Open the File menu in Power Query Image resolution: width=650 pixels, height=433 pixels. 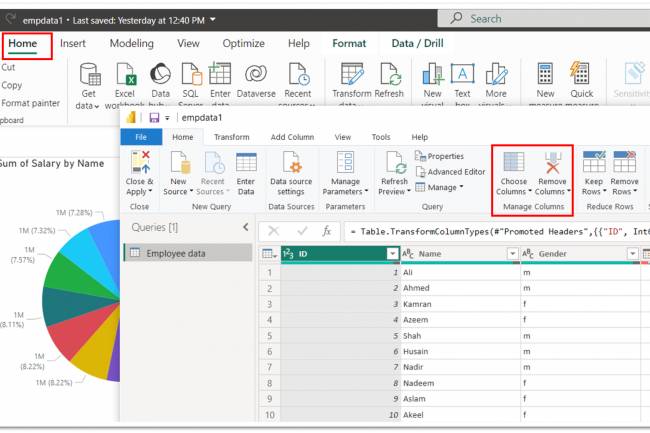(141, 137)
